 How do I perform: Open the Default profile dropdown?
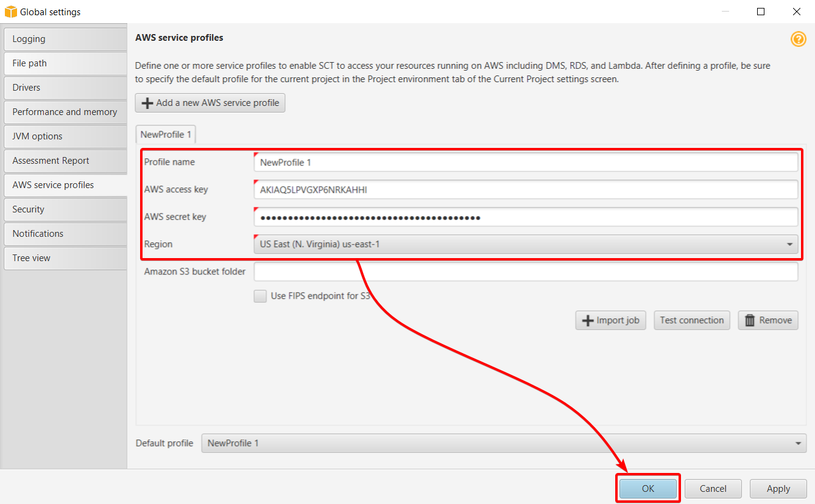click(504, 443)
